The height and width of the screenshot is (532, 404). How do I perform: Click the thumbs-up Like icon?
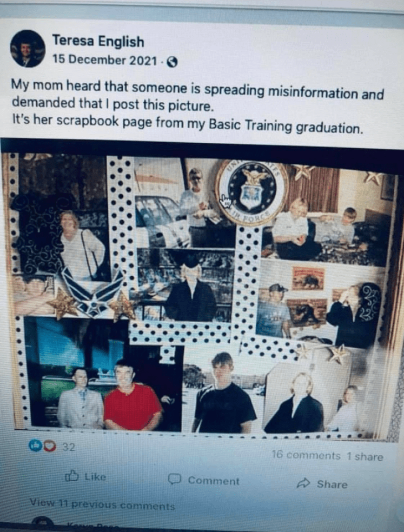point(71,476)
